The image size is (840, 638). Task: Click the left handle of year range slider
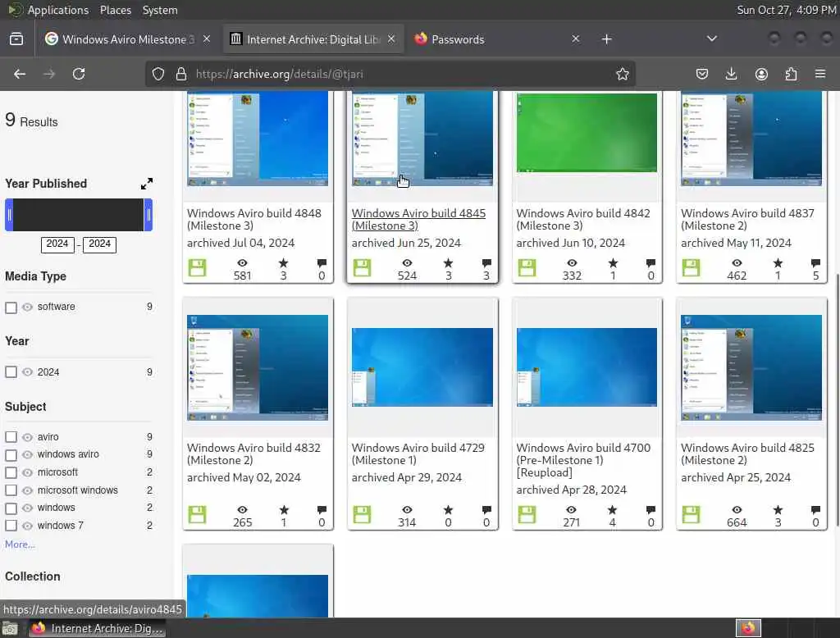[9, 215]
